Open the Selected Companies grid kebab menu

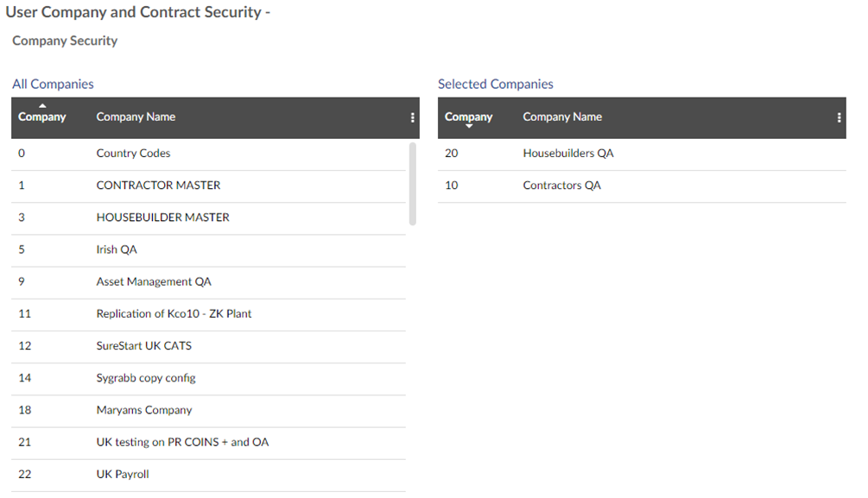pos(839,117)
